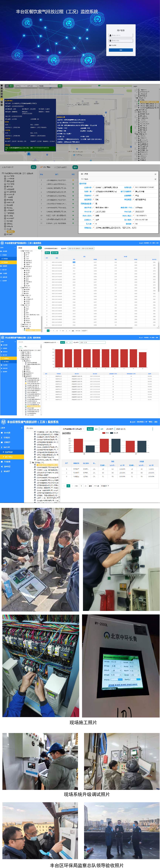Click the glowing network node icon on the login banner

point(27,23)
